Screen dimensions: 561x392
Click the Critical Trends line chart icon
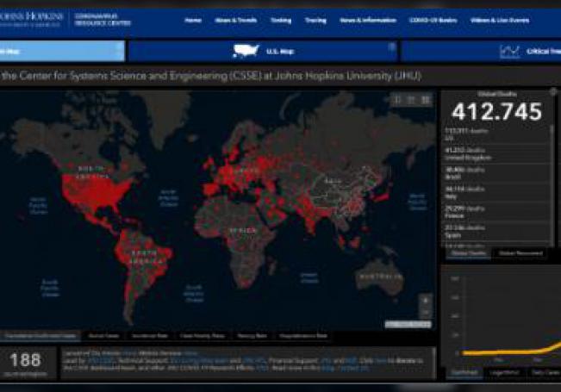coord(511,51)
